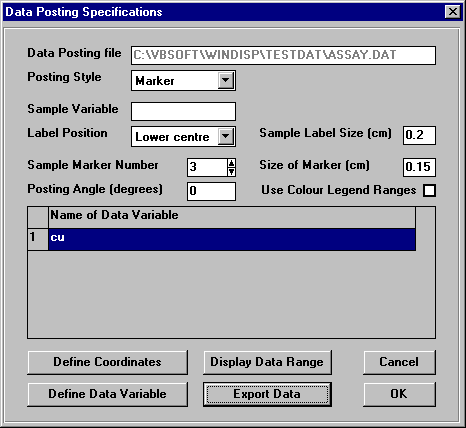466x428 pixels.
Task: Increase Sample Marker Number with up arrow
Action: pos(231,163)
